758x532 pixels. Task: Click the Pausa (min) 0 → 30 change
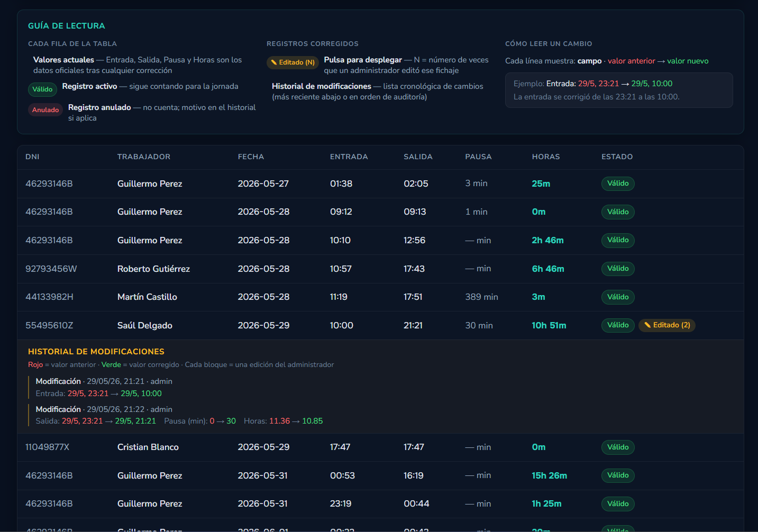(200, 421)
